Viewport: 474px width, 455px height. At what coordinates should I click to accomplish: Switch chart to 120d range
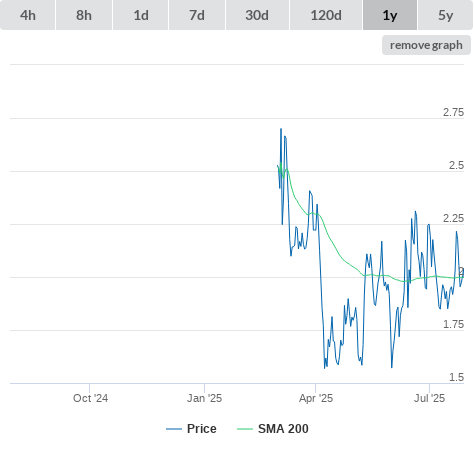coord(326,15)
